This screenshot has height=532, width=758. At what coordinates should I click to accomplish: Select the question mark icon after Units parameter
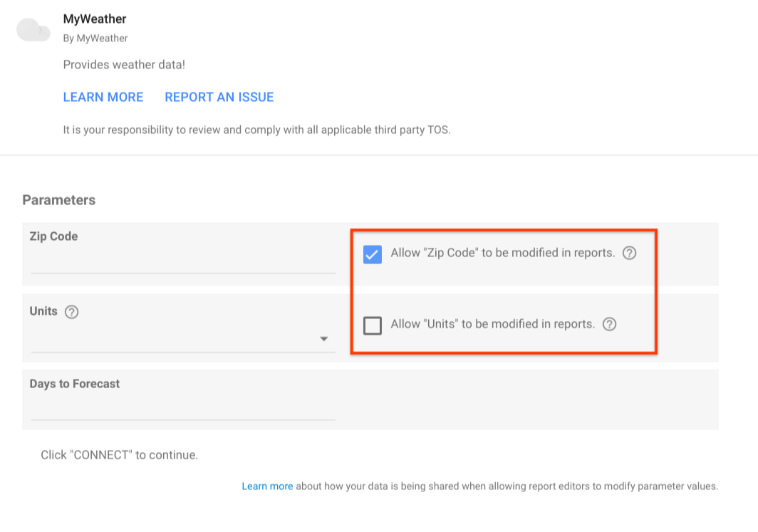71,311
